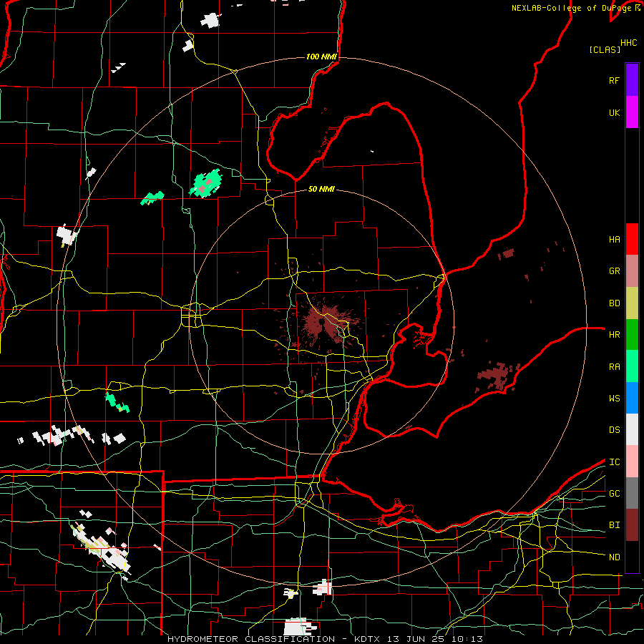This screenshot has width=644, height=644.
Task: Click the magenta UK color swatch
Action: (632, 112)
